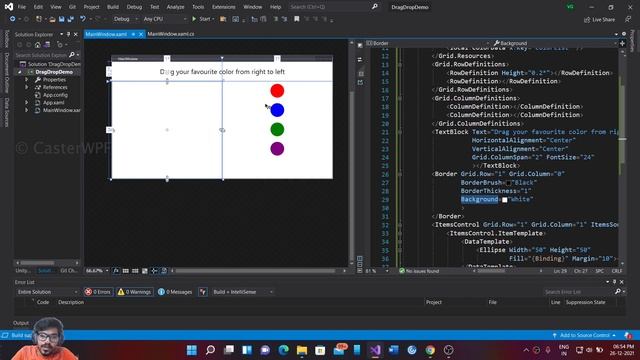Click the Live Share button

click(599, 20)
